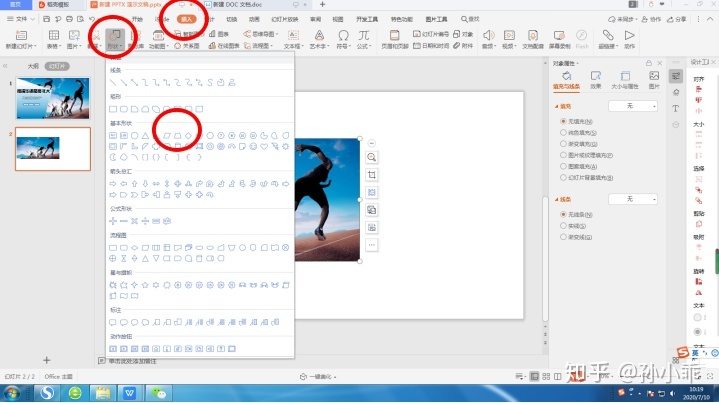The width and height of the screenshot is (719, 403).
Task: Click the Search (查找) button
Action: 470,19
